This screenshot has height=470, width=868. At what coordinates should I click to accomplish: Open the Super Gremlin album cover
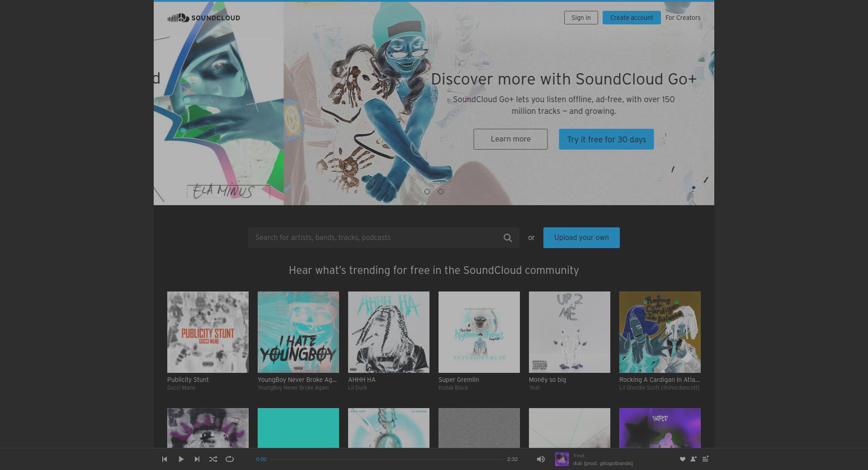pyautogui.click(x=479, y=332)
